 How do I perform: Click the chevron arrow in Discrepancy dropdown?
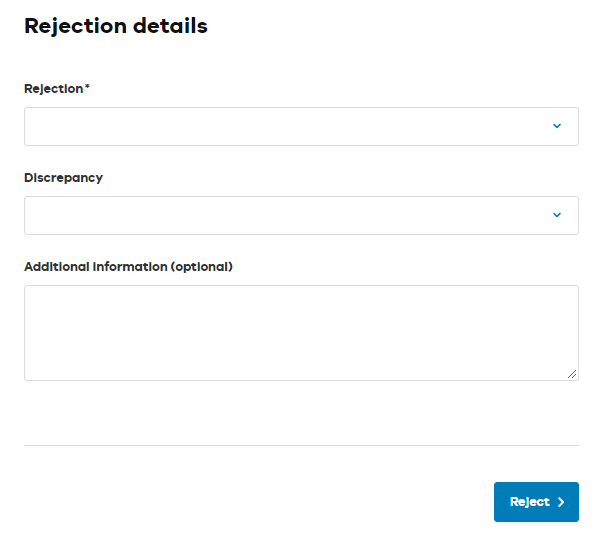557,216
